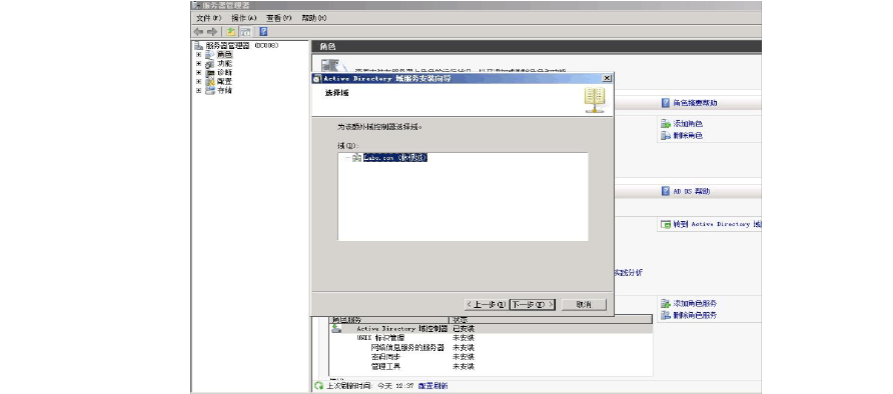Select the 存储 node icon in the tree

point(210,91)
